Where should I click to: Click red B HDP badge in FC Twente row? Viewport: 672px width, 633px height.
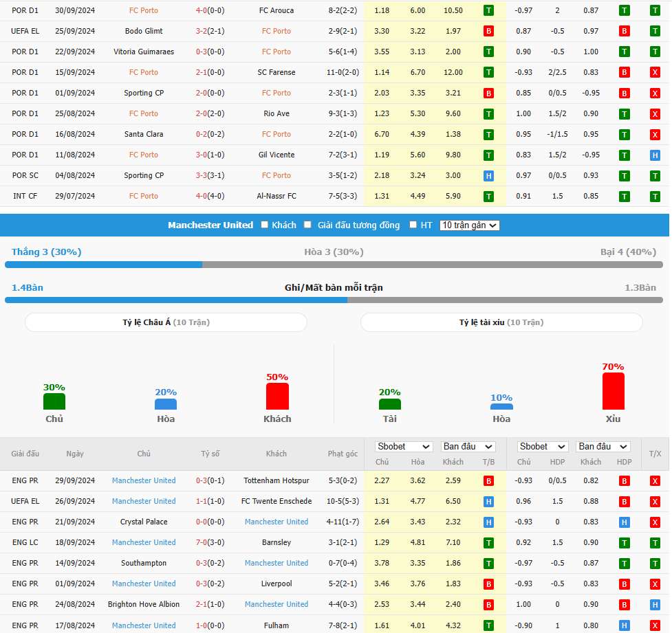click(625, 502)
